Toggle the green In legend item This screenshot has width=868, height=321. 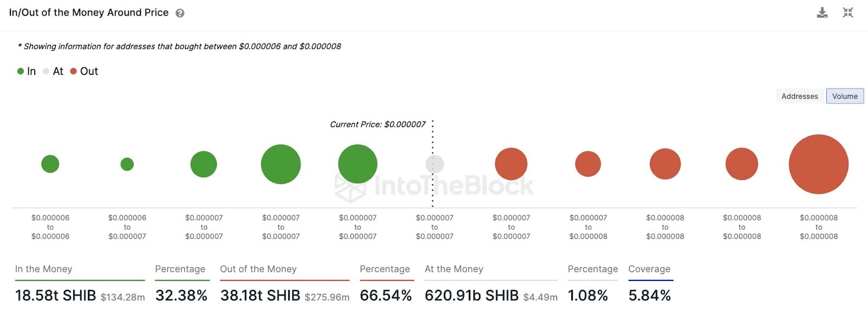[x=27, y=71]
